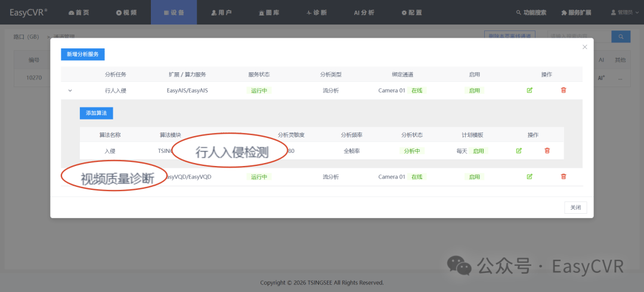Click the 运行中 status of EasyAIS
Screen dimensions: 644x292
pyautogui.click(x=259, y=91)
